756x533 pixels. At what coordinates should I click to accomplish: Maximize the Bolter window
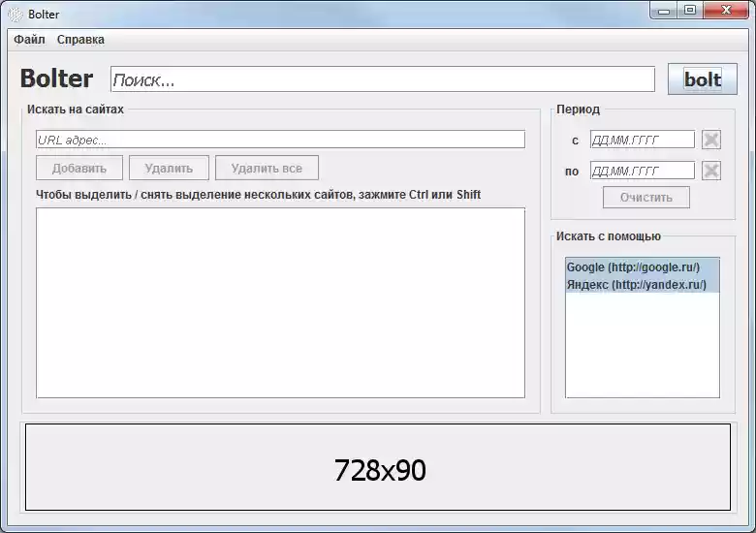click(x=690, y=10)
